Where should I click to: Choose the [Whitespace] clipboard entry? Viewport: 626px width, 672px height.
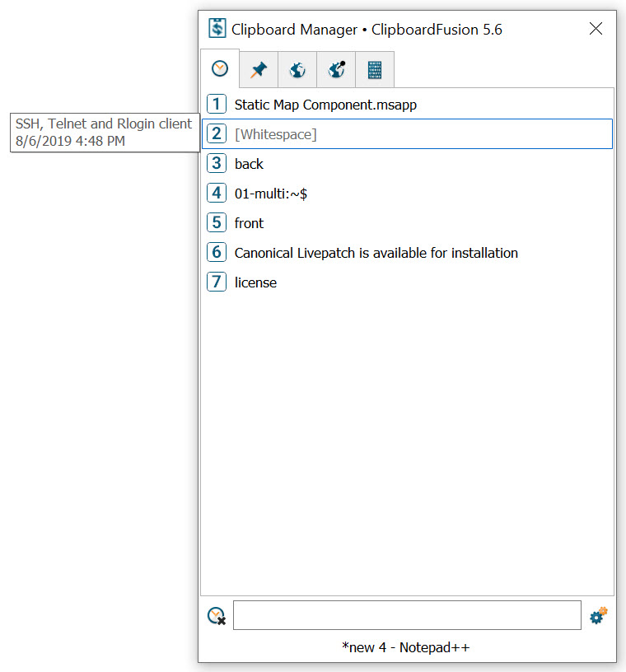pyautogui.click(x=275, y=134)
